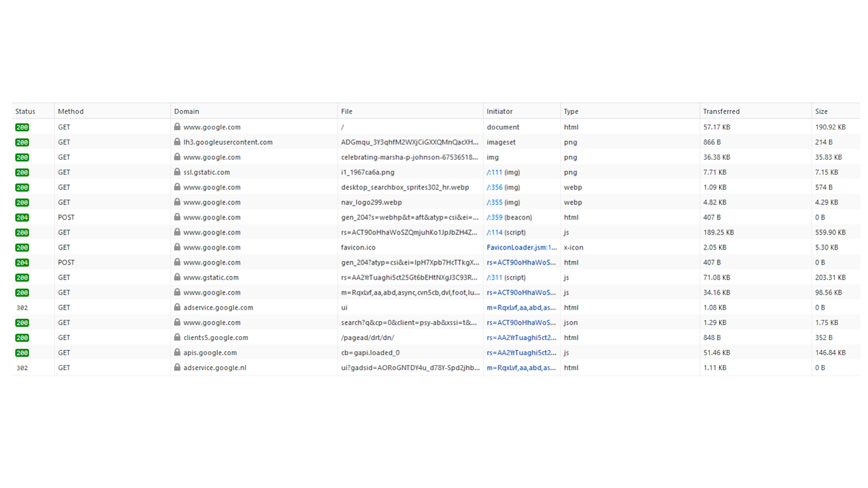The image size is (868, 488).
Task: Click lock icon beside www.gstatic.com domain
Action: coord(177,277)
